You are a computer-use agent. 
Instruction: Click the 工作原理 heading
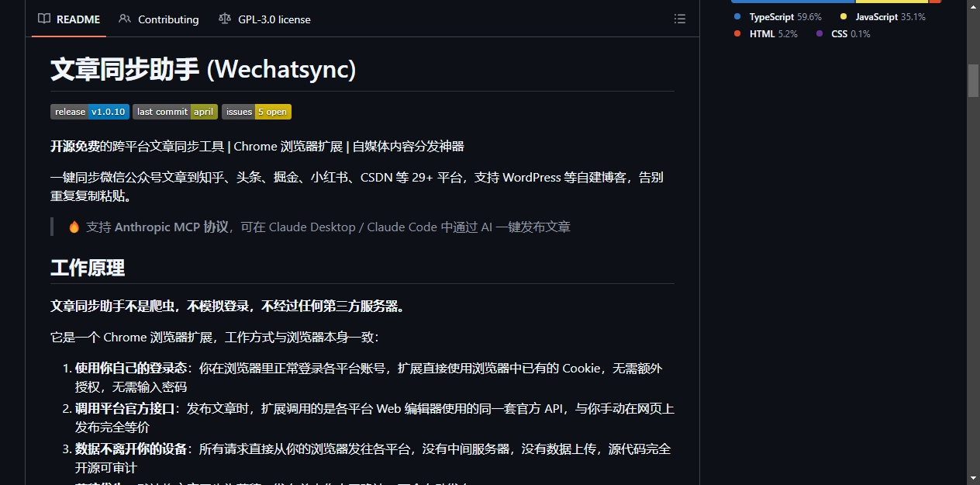[88, 268]
